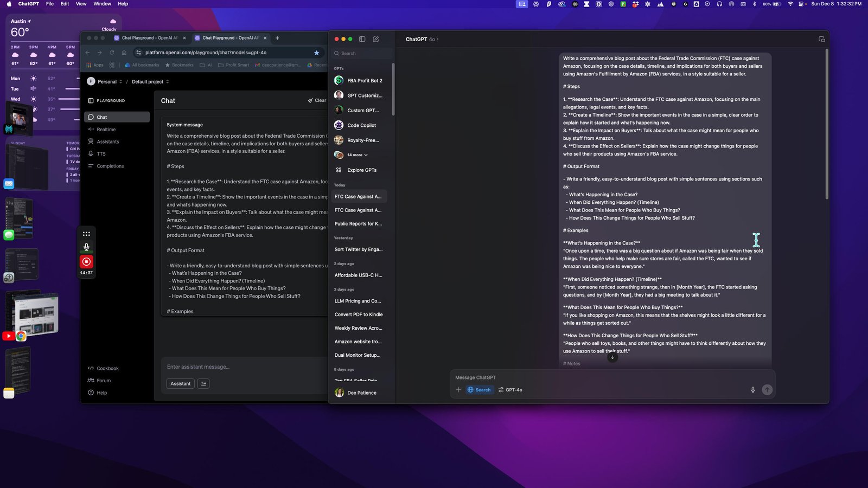This screenshot has width=868, height=488.
Task: Toggle Search mode in ChatGPT composer
Action: pos(479,390)
